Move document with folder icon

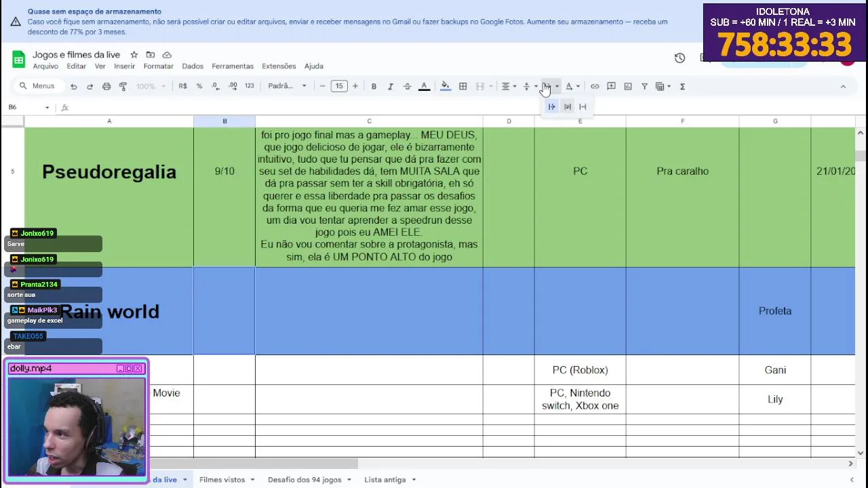pyautogui.click(x=151, y=55)
